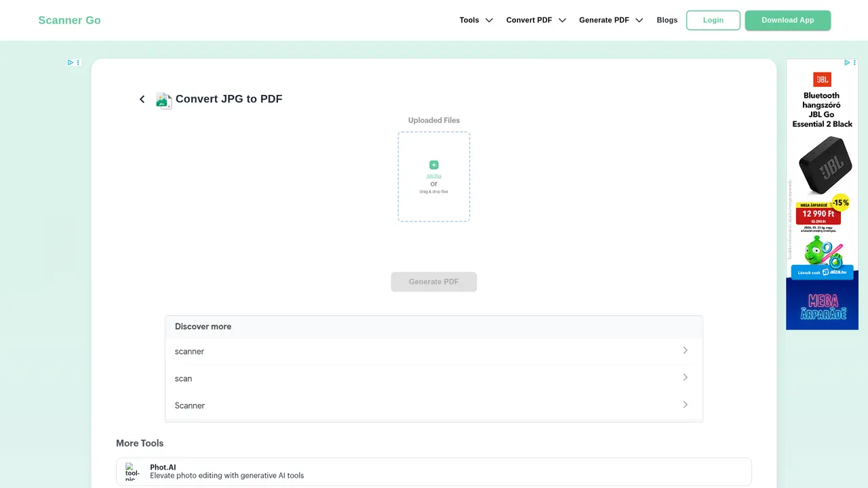This screenshot has height=488, width=868.
Task: Expand the Convert PDF chevron
Action: pos(562,20)
